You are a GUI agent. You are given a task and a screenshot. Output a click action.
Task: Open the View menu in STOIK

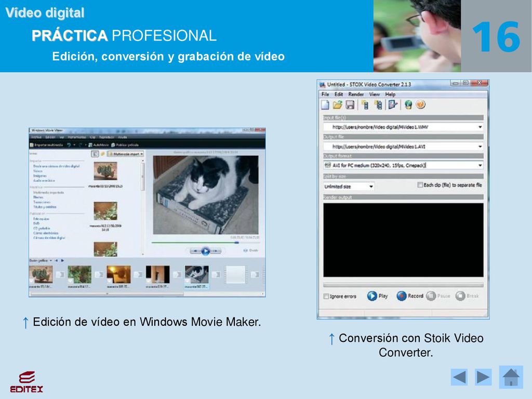(x=374, y=95)
